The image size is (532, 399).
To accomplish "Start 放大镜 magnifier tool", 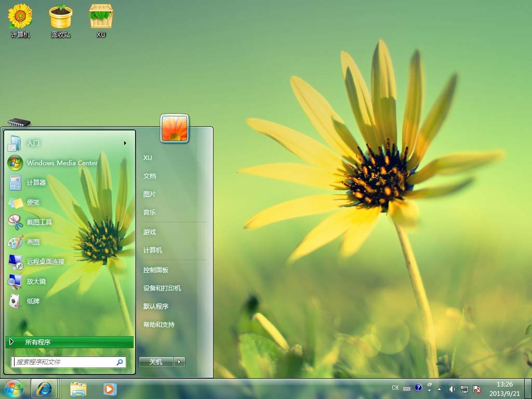I will click(x=36, y=282).
